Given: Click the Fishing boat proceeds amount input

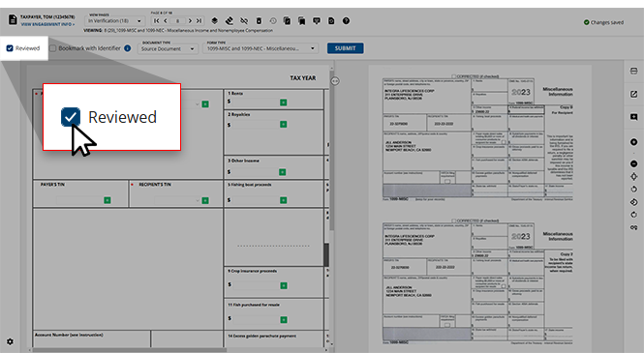Looking at the screenshot, I should coord(256,200).
